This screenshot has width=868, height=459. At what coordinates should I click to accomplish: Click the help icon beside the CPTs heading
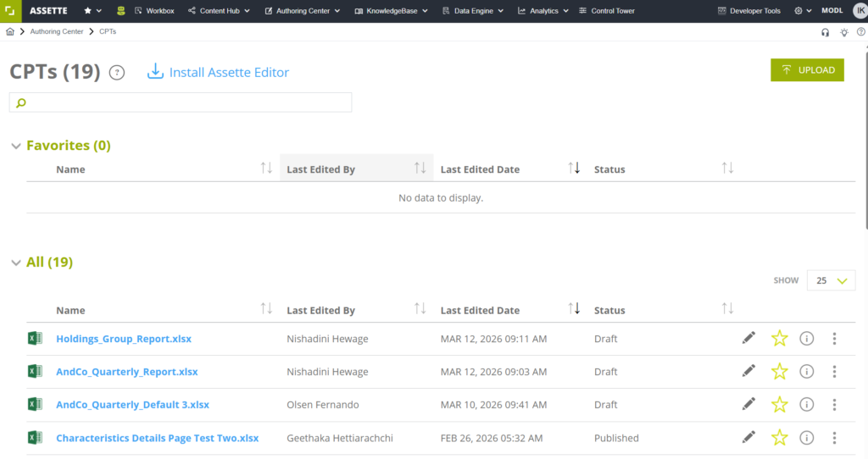click(117, 73)
